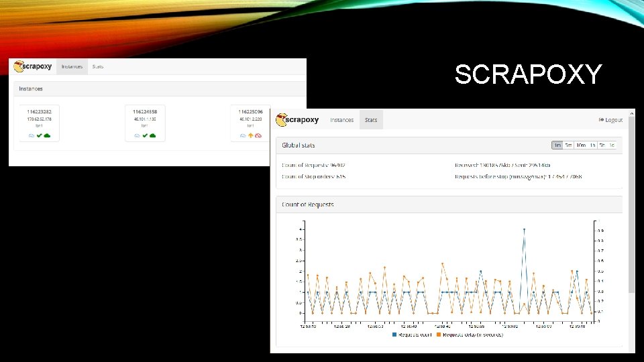Click the Stats window vertical scrollbar thumb
This screenshot has height=362, width=644.
click(x=632, y=205)
